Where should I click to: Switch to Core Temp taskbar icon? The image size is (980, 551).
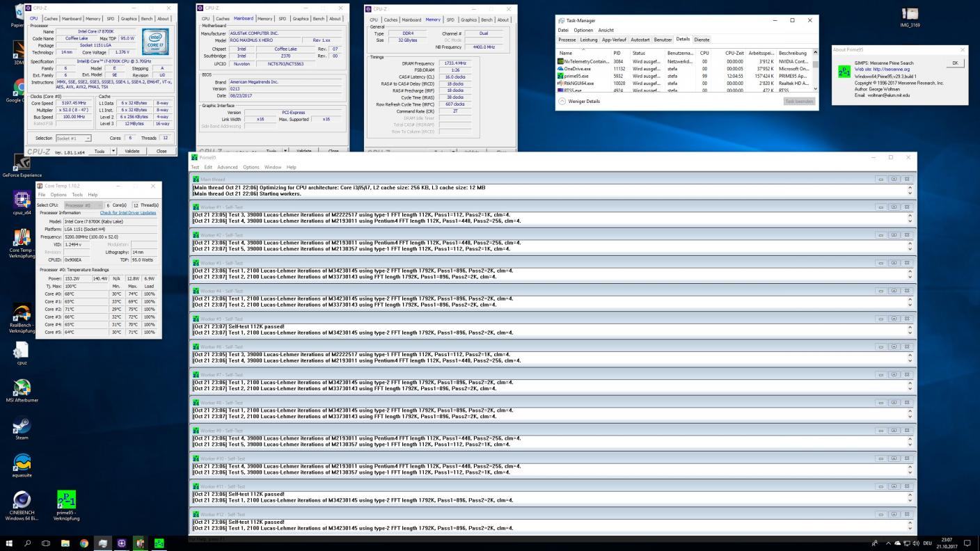[140, 543]
